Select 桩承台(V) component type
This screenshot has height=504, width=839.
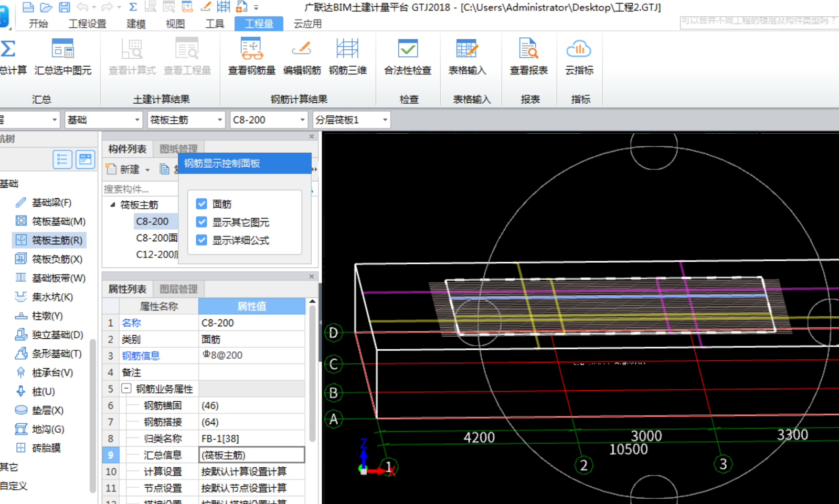52,372
